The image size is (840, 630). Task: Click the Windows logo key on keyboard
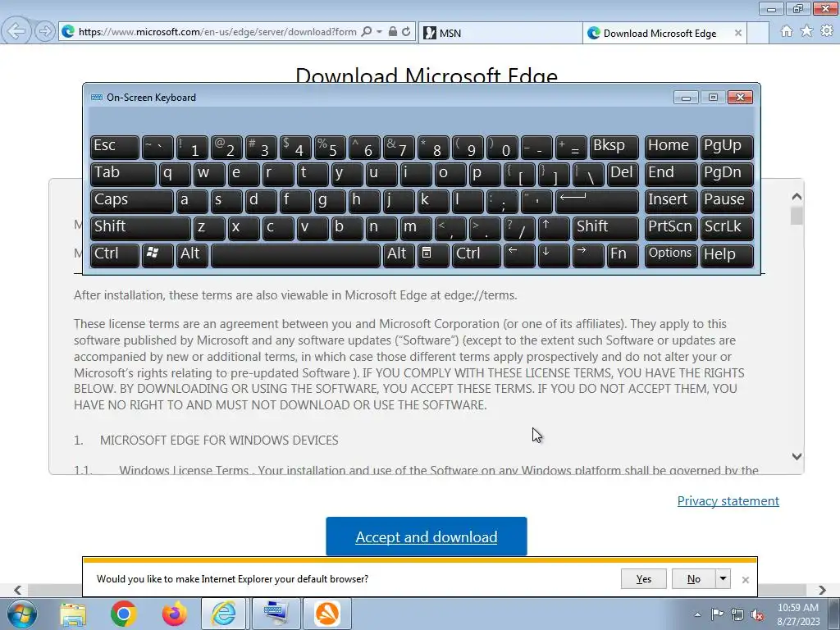pos(157,254)
